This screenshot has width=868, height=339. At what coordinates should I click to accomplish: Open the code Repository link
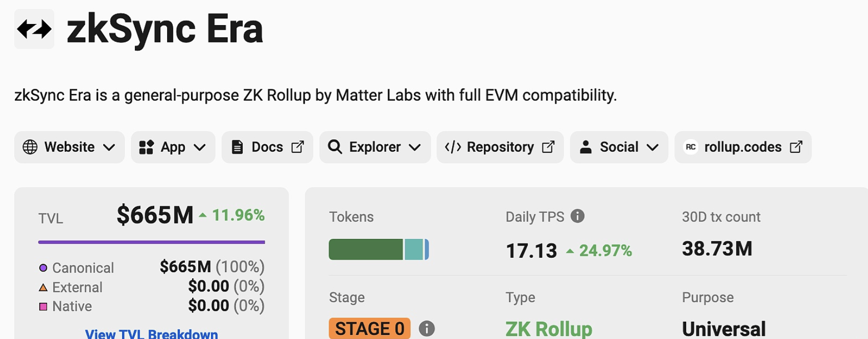point(500,147)
